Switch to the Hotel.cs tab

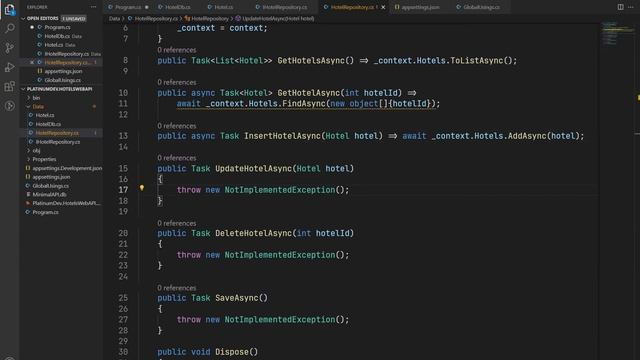(x=224, y=7)
